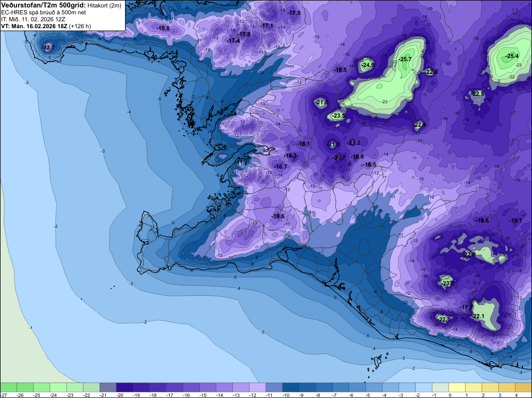Click the lilac legend swatch between -12 and -11
532x398 pixels.
pos(257,387)
